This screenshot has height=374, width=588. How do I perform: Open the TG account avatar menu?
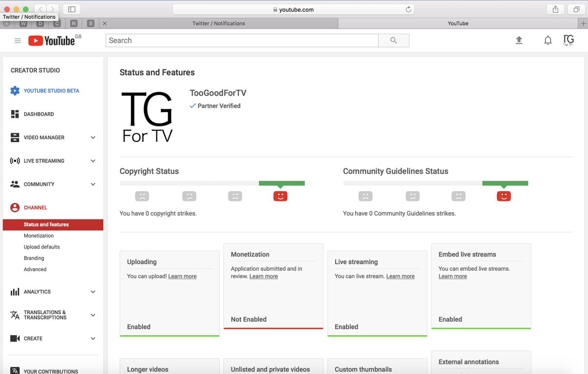[568, 40]
